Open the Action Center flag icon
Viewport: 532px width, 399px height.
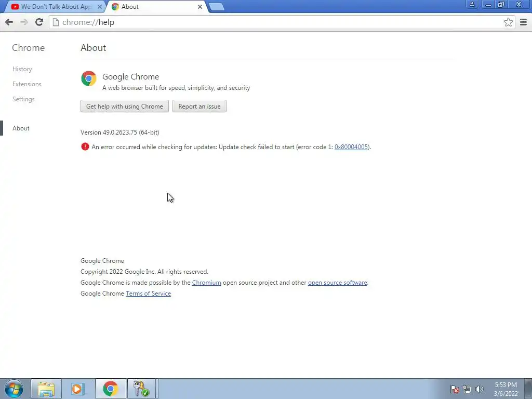[455, 389]
